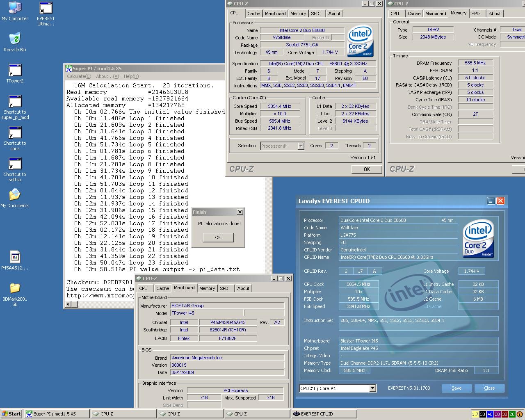The width and height of the screenshot is (525, 420).
Task: Switch to Super PI taskbar button
Action: pos(57,414)
